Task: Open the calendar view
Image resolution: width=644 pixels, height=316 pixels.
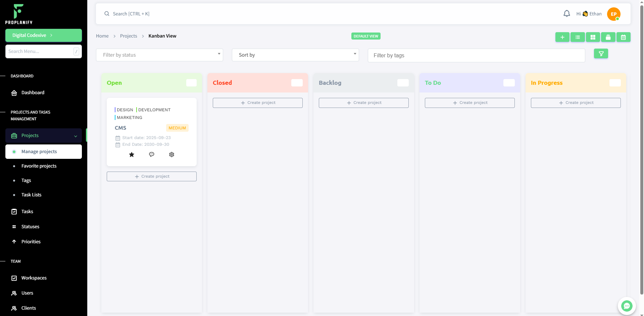Action: (624, 37)
